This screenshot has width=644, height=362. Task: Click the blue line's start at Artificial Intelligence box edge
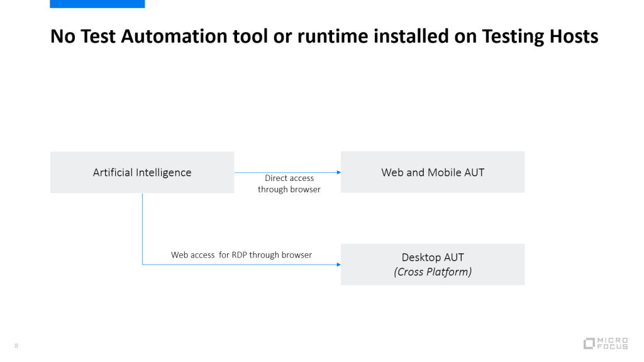pyautogui.click(x=236, y=172)
